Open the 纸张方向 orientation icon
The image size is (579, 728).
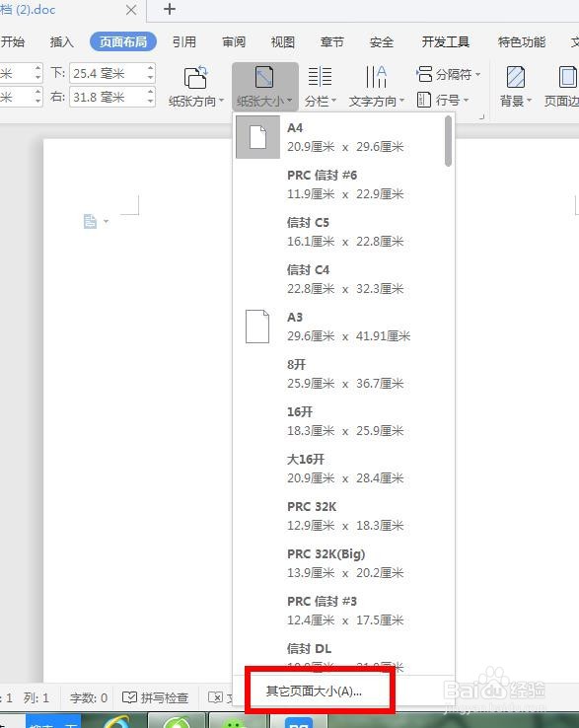[195, 77]
